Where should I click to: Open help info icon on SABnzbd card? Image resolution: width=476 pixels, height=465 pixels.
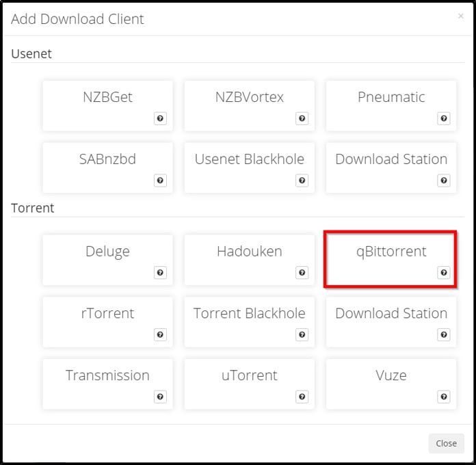160,181
